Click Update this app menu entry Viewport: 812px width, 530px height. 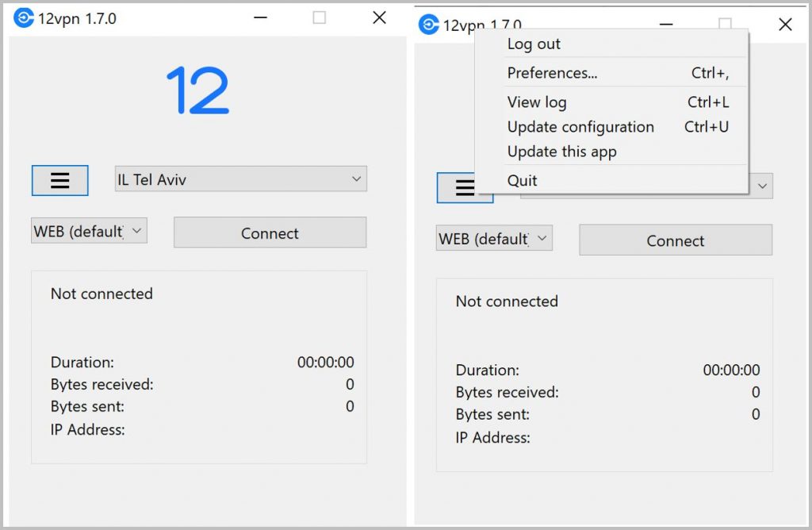pyautogui.click(x=561, y=152)
